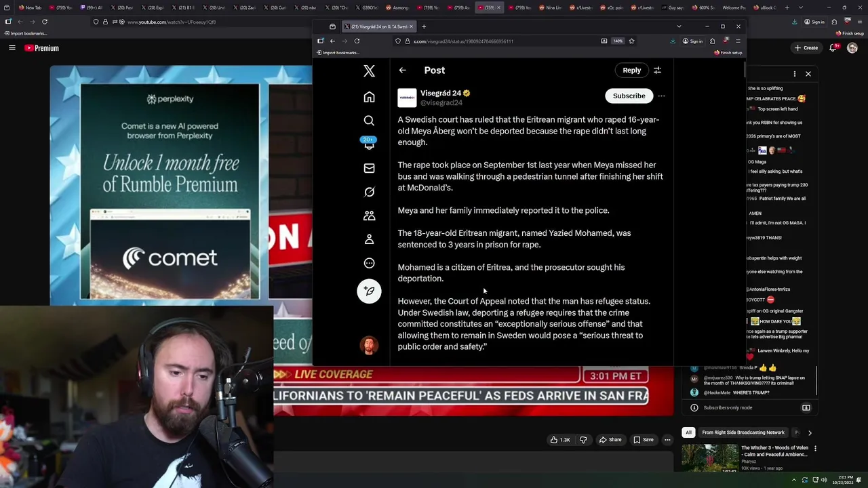Click Subscribers-only mode info icon

tap(694, 407)
